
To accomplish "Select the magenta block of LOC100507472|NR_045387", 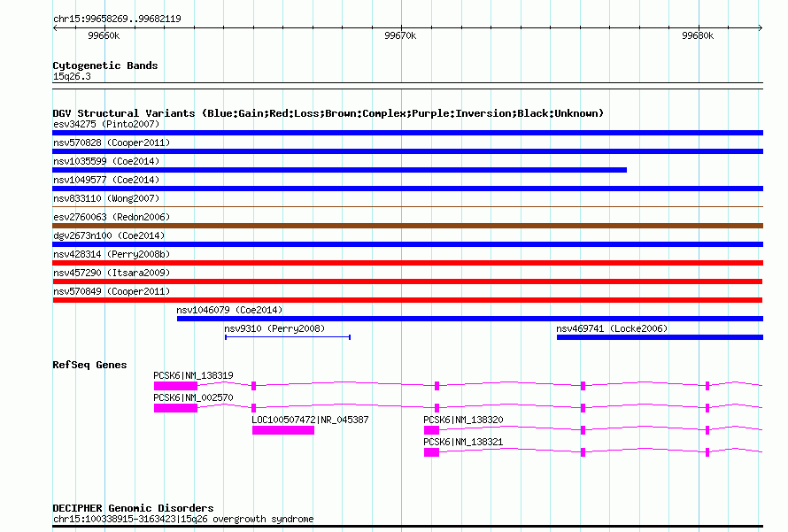I will [x=283, y=430].
